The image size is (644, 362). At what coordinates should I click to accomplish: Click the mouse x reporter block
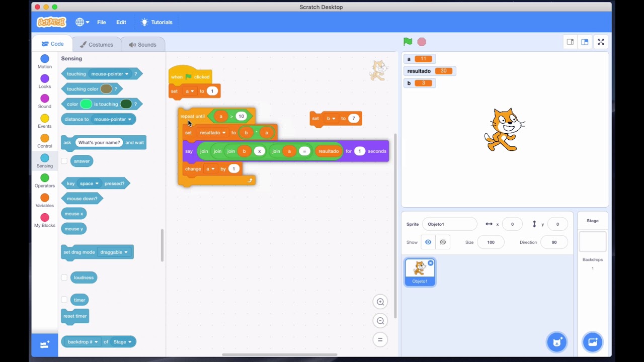(x=74, y=214)
